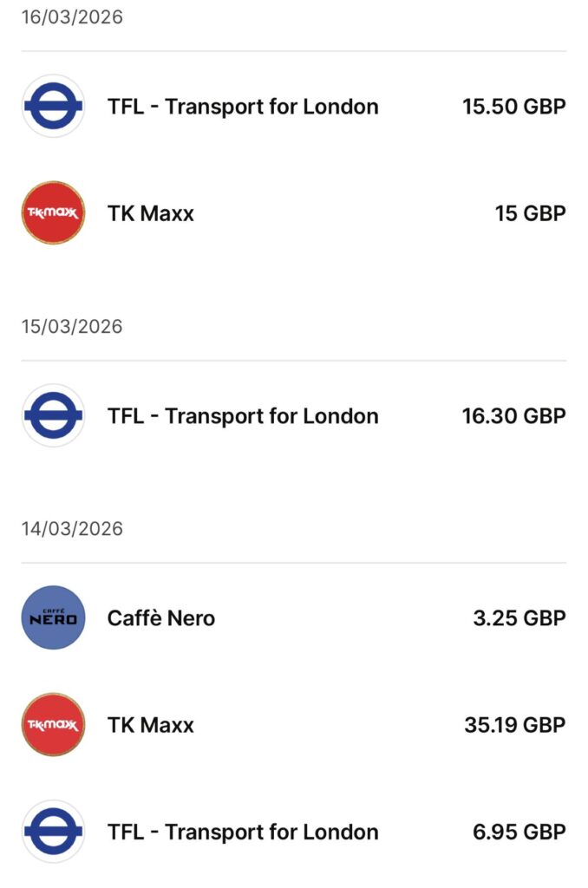Click the TK Maxx logo beside 35.19 GBP
This screenshot has width=588, height=888.
click(x=53, y=725)
